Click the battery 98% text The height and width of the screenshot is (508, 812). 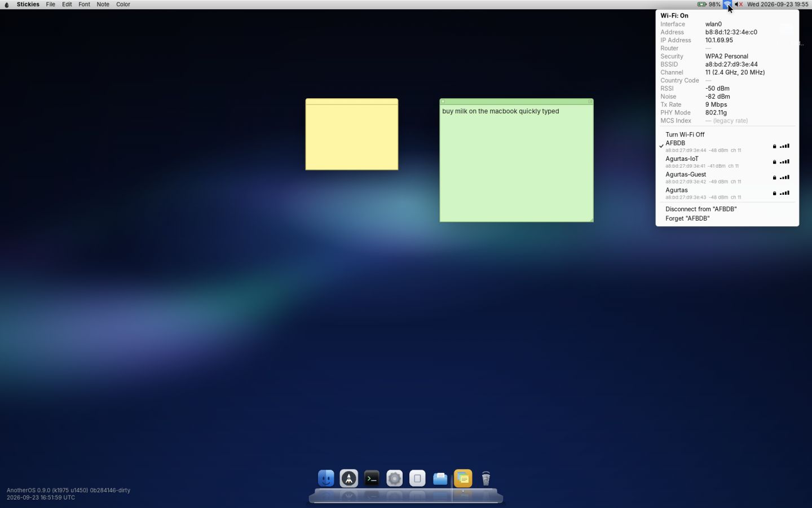(x=714, y=5)
